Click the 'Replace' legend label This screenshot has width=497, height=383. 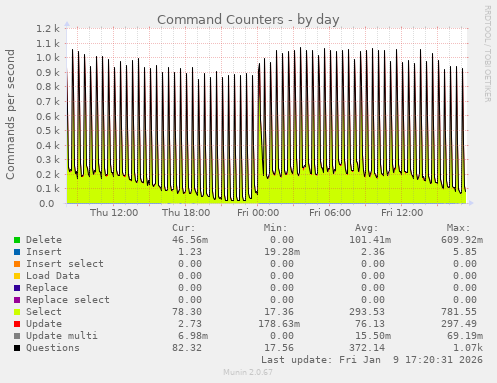47,288
